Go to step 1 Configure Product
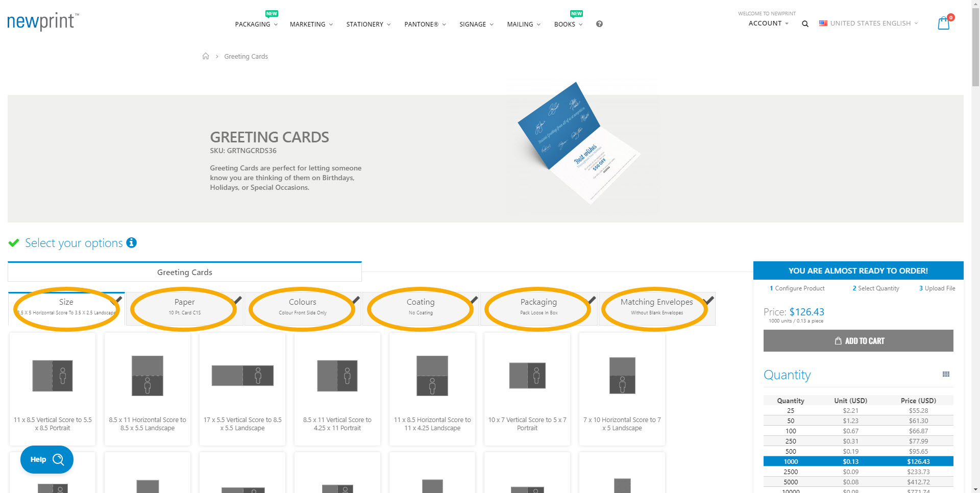Image resolution: width=980 pixels, height=493 pixels. point(797,288)
